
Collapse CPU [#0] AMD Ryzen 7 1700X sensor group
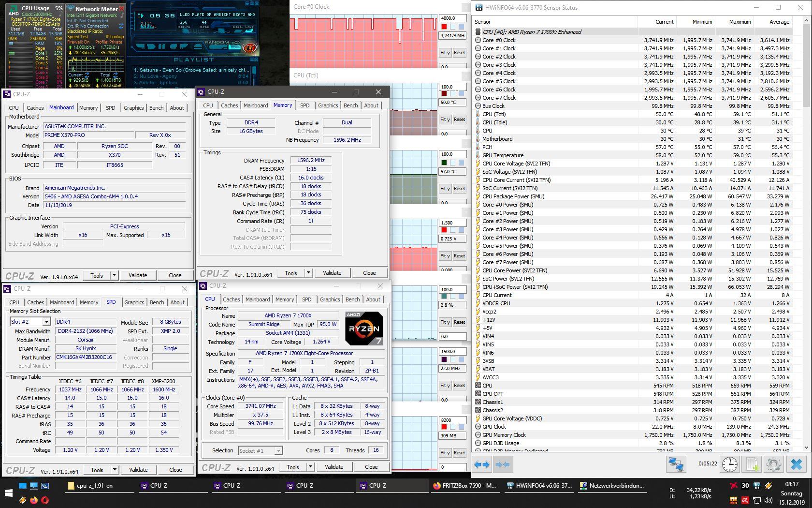coord(478,32)
